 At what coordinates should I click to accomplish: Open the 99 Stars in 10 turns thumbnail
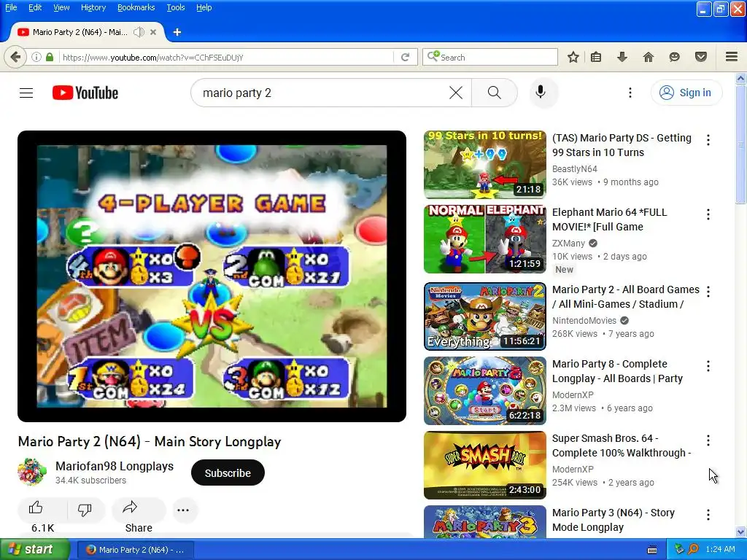[x=485, y=165]
